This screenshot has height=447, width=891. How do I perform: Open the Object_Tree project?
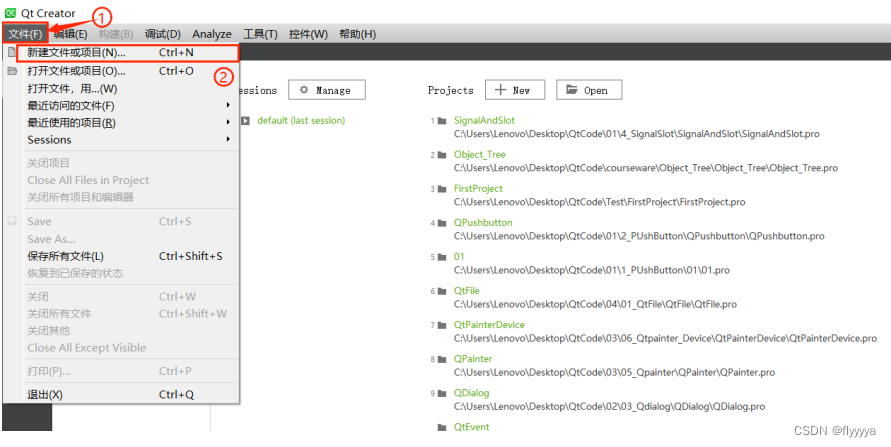[x=480, y=154]
